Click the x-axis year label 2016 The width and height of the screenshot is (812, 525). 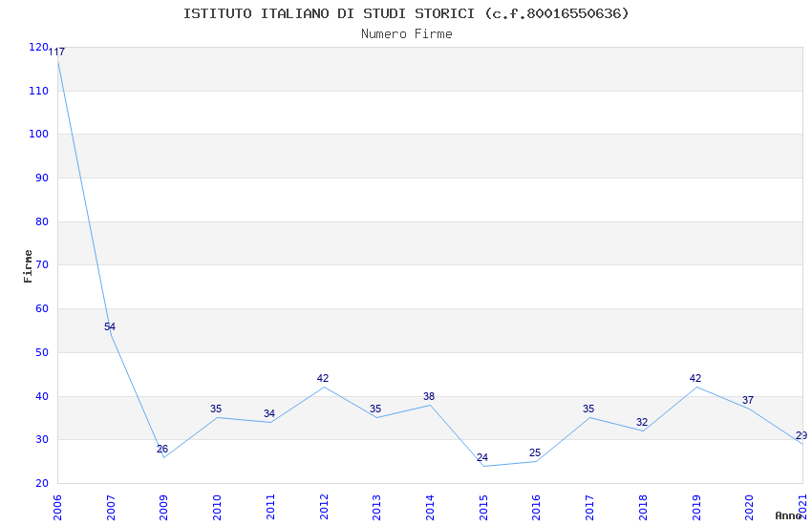tap(536, 507)
